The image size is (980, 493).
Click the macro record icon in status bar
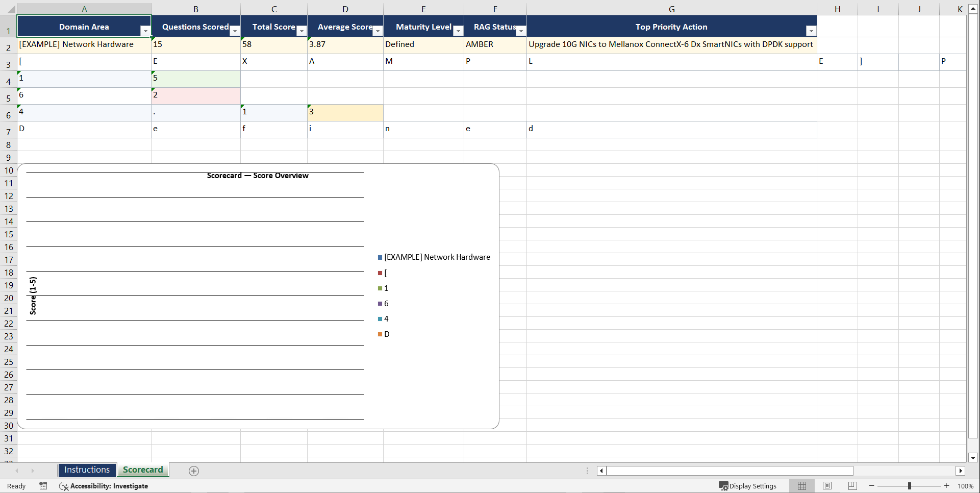[43, 486]
